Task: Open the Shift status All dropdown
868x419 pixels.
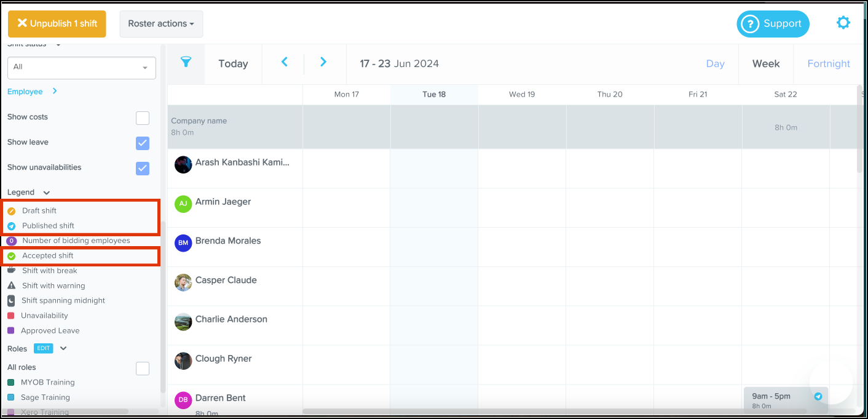Action: click(81, 67)
